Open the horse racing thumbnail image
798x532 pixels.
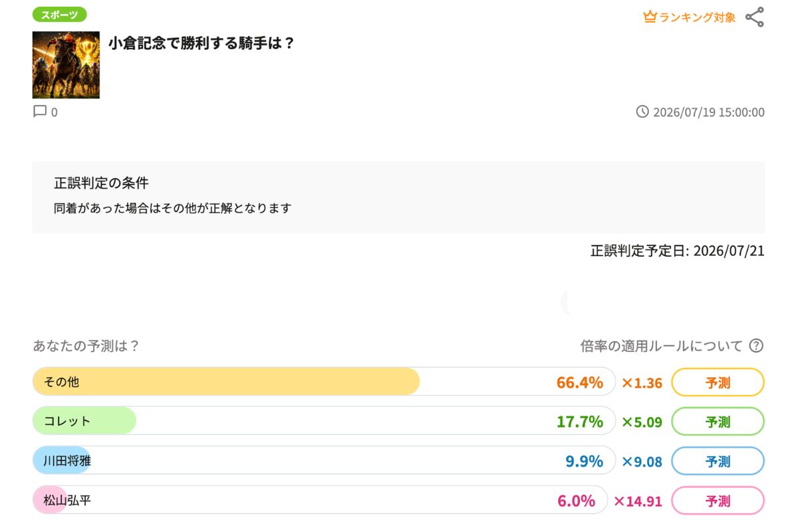click(x=66, y=65)
